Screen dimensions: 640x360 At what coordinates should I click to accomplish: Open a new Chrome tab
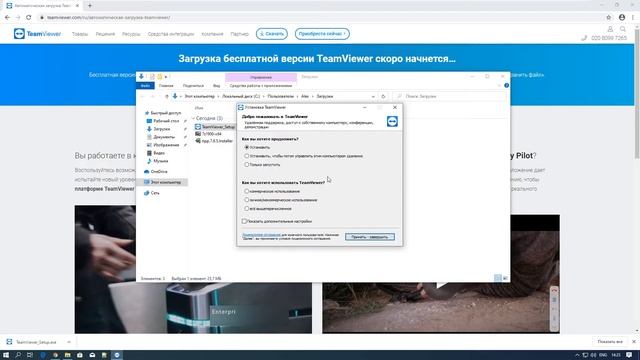coord(90,6)
